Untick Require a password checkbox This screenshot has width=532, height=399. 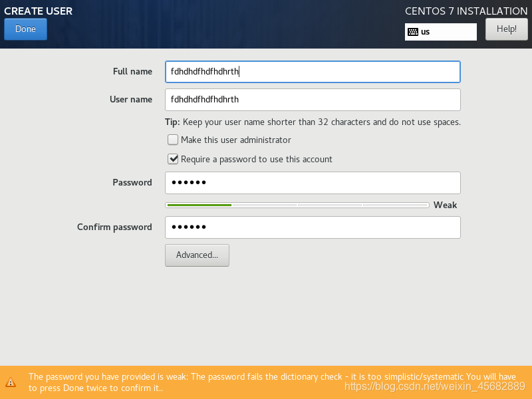point(173,159)
